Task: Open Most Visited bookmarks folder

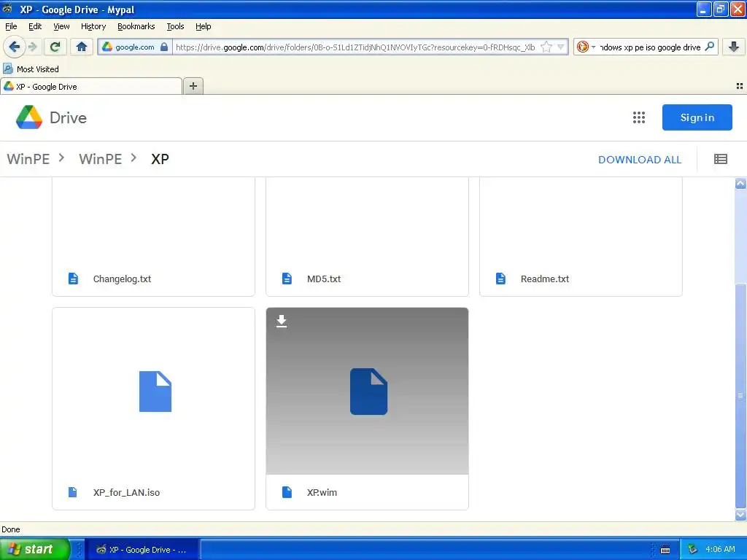Action: [31, 69]
